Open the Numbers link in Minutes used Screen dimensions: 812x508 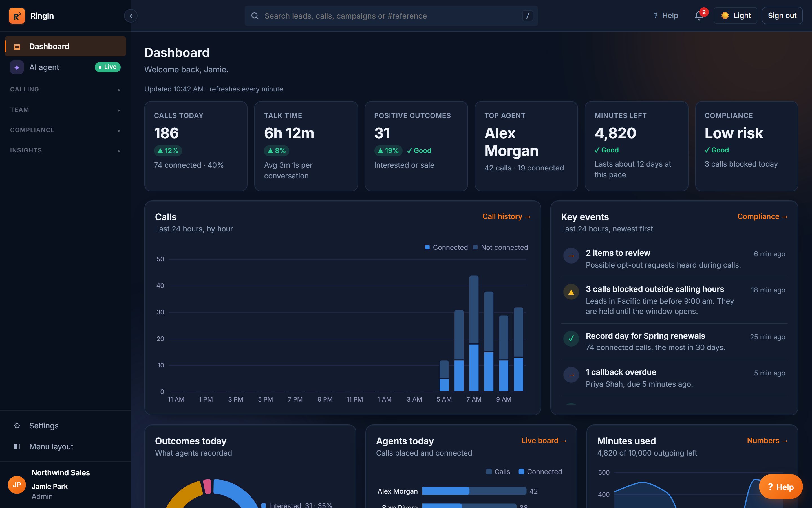tap(767, 441)
